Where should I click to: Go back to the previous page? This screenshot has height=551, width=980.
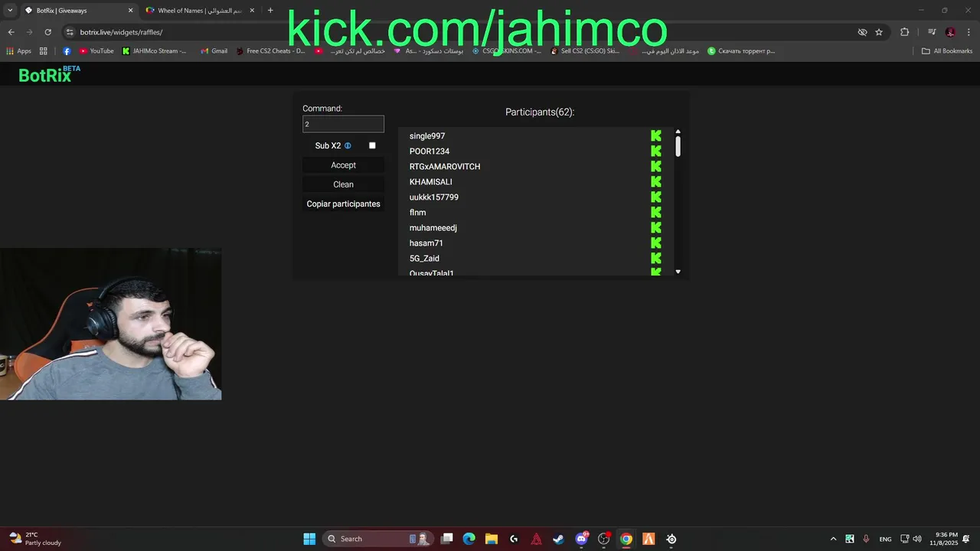pyautogui.click(x=11, y=32)
